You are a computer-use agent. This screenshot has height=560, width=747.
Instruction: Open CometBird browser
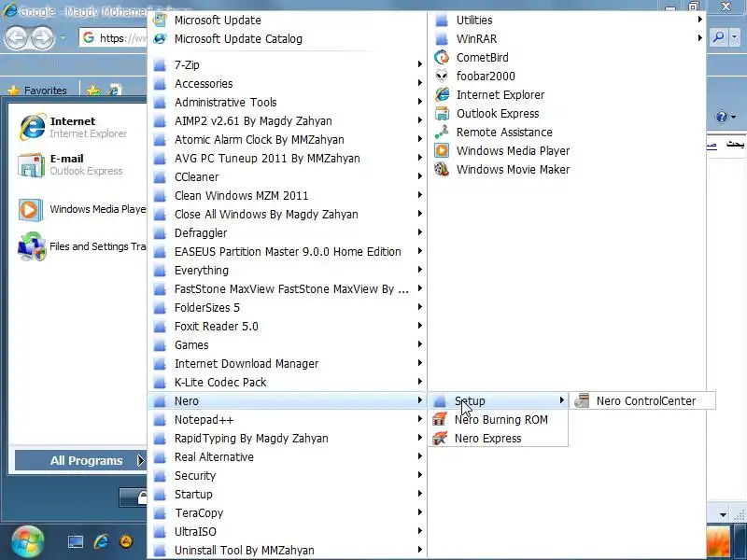(567, 58)
